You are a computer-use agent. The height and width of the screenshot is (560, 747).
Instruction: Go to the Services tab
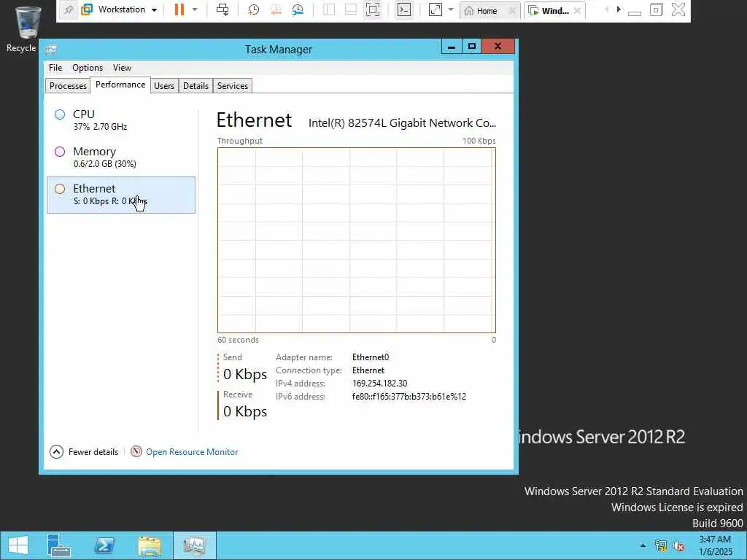pos(233,86)
